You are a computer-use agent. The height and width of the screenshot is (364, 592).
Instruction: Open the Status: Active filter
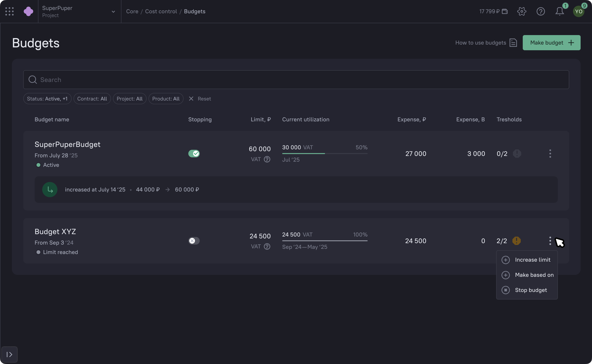pos(47,98)
